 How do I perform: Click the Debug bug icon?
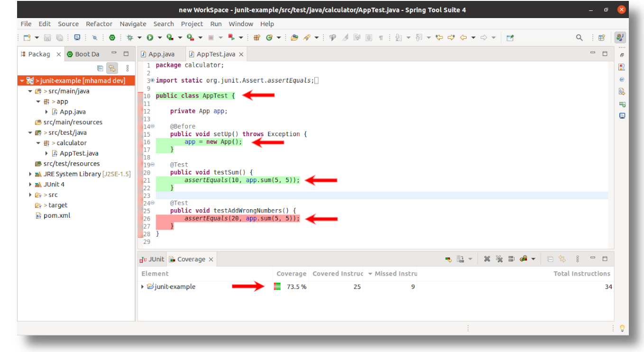(130, 37)
